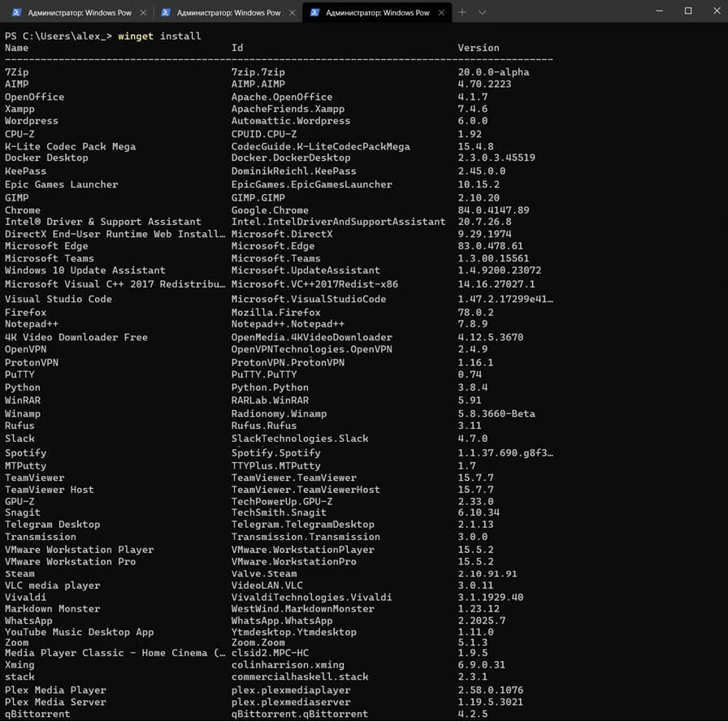Screen dimensions: 728x722
Task: Click the "Google.Chrome" Id entry
Action: pyautogui.click(x=270, y=210)
